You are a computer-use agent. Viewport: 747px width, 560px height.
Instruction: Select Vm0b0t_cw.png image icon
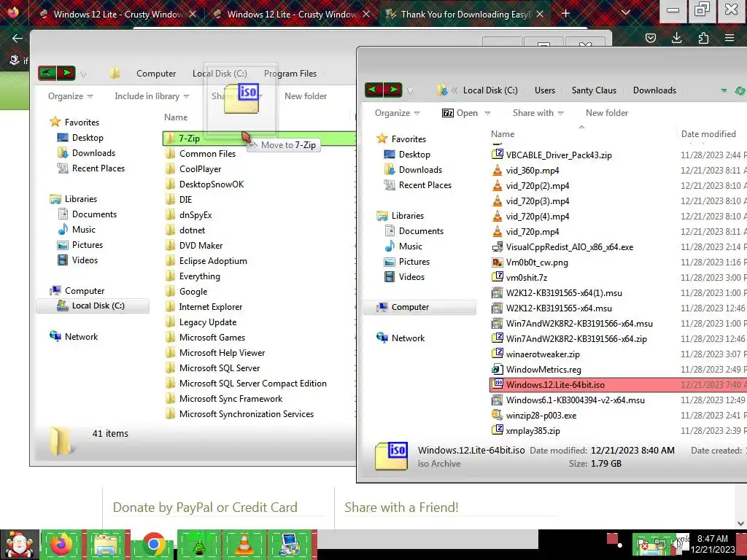(498, 262)
